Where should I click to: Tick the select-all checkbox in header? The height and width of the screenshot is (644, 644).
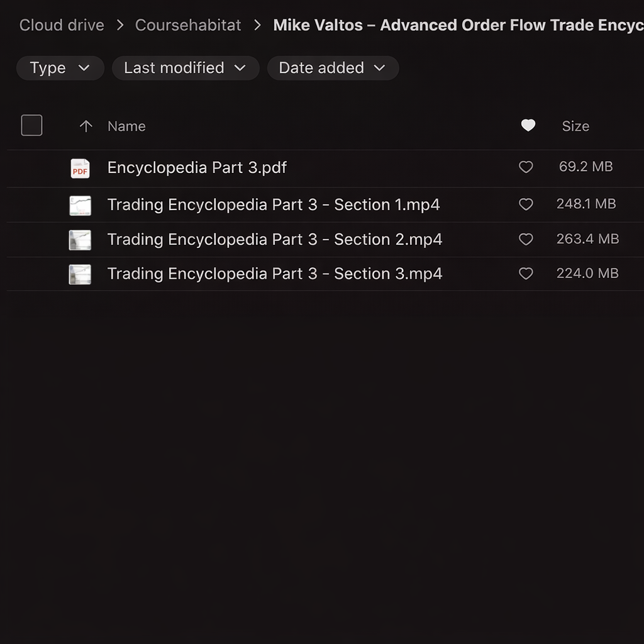(31, 126)
